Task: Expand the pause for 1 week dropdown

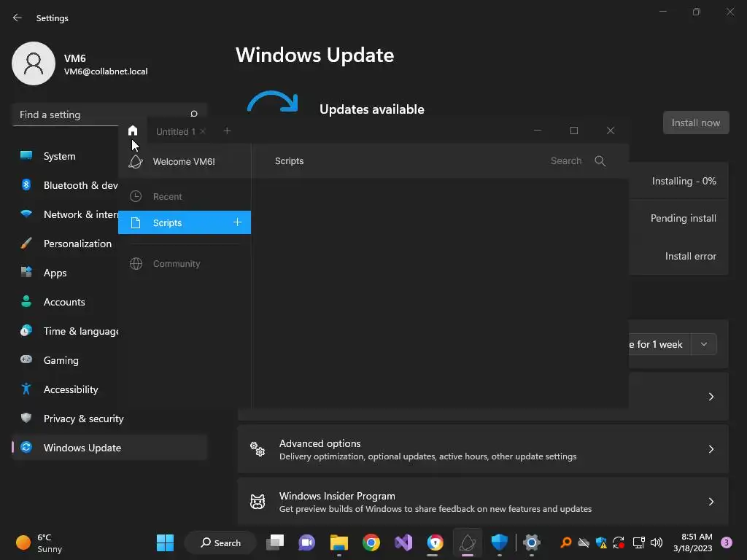Action: click(704, 344)
